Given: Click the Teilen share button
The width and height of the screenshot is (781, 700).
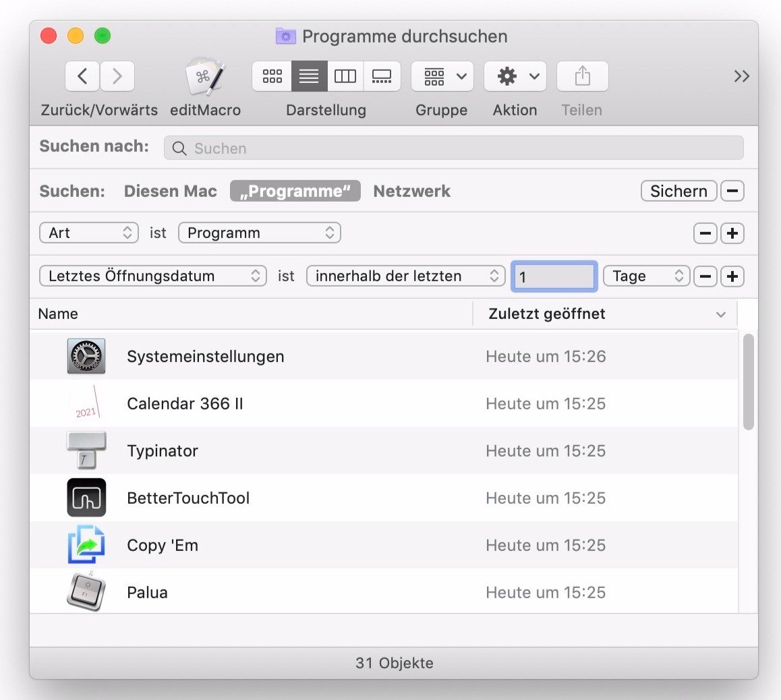Looking at the screenshot, I should point(582,76).
